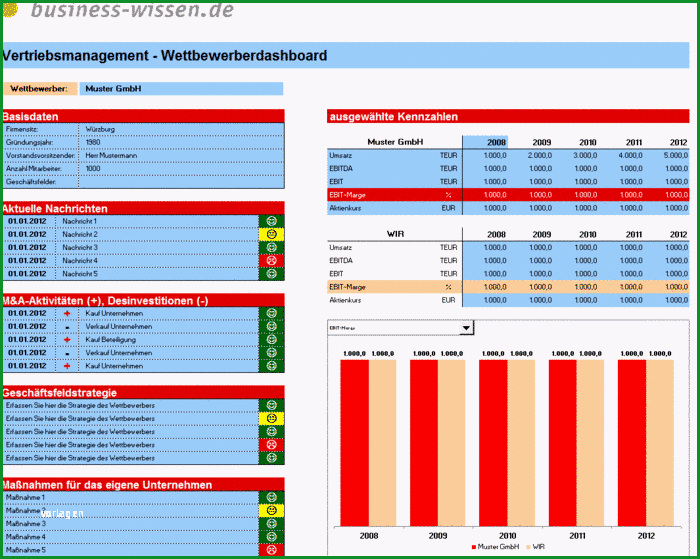Viewport: 700px width, 559px height.
Task: Click the 2010 axis label in the chart
Action: [508, 535]
